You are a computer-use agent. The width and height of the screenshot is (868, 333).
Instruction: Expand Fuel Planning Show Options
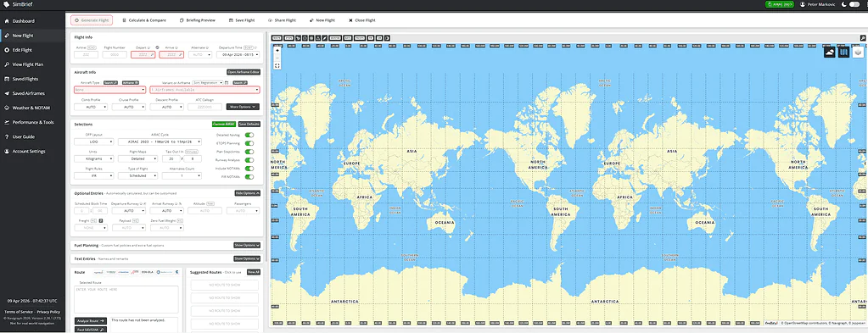tap(247, 245)
